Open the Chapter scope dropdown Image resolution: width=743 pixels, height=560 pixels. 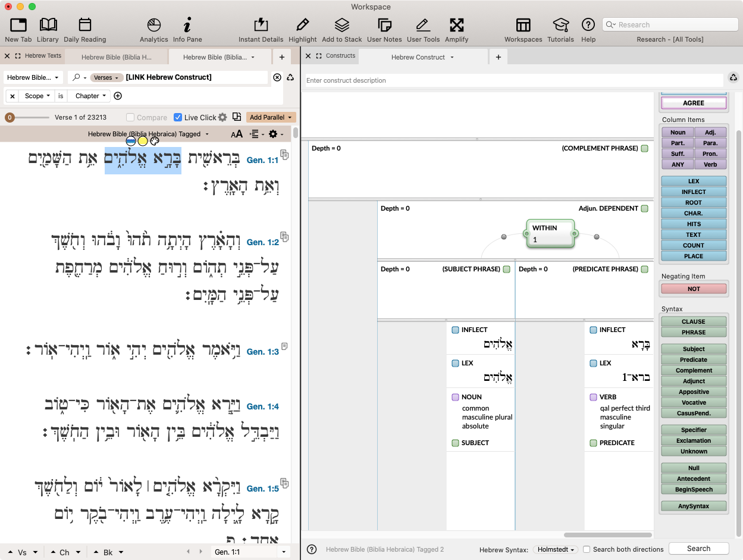(90, 96)
